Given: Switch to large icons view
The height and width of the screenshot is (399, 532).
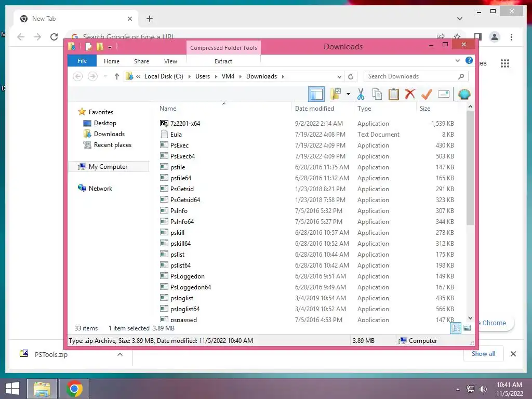Looking at the screenshot, I should click(x=467, y=328).
